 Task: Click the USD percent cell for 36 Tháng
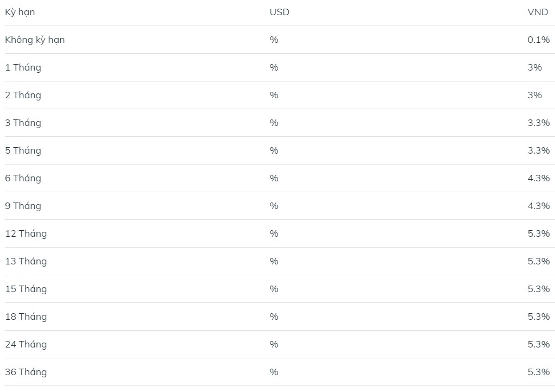pos(274,372)
